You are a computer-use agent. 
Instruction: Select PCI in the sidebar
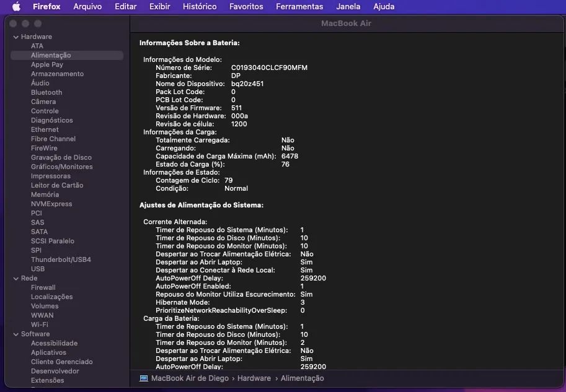coord(37,213)
